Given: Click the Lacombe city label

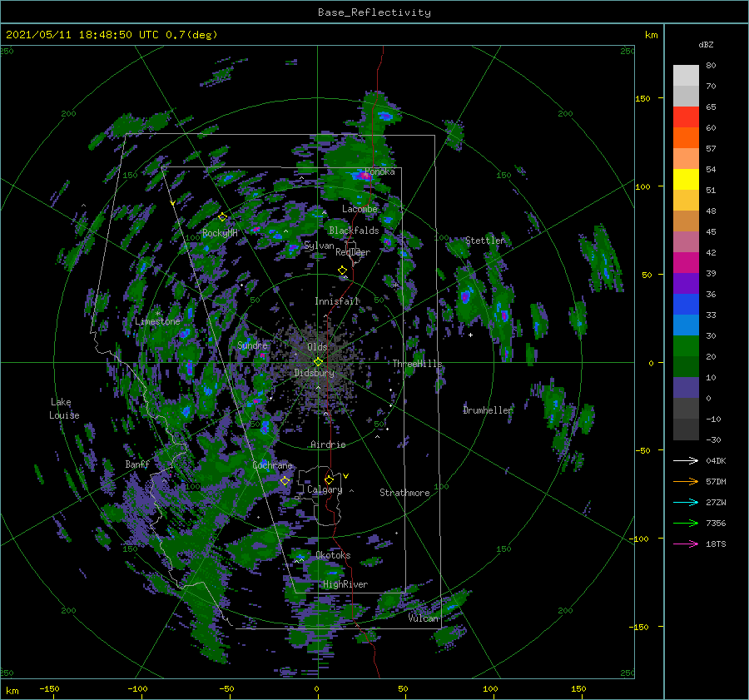Looking at the screenshot, I should coord(360,209).
